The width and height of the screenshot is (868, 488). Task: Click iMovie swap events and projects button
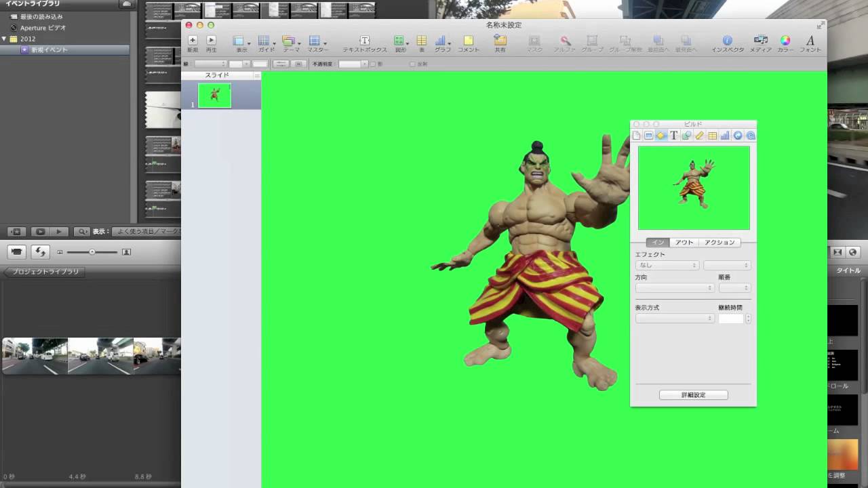tap(40, 252)
